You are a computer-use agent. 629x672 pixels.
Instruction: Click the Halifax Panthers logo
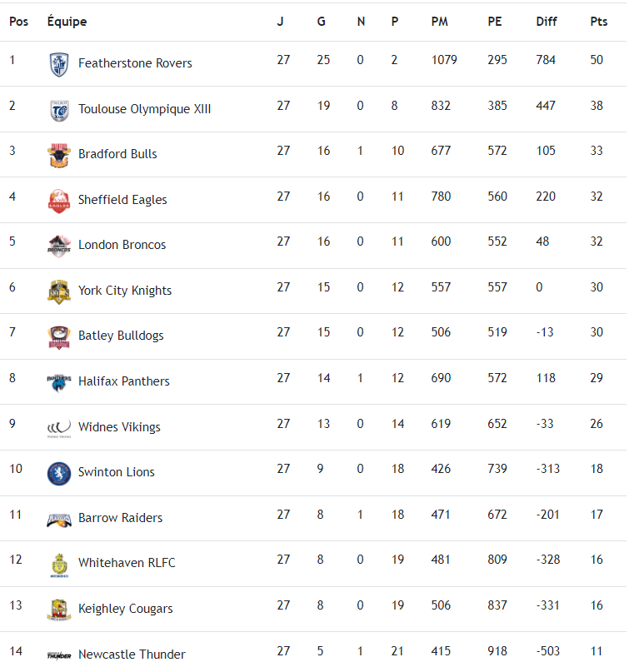pos(58,382)
